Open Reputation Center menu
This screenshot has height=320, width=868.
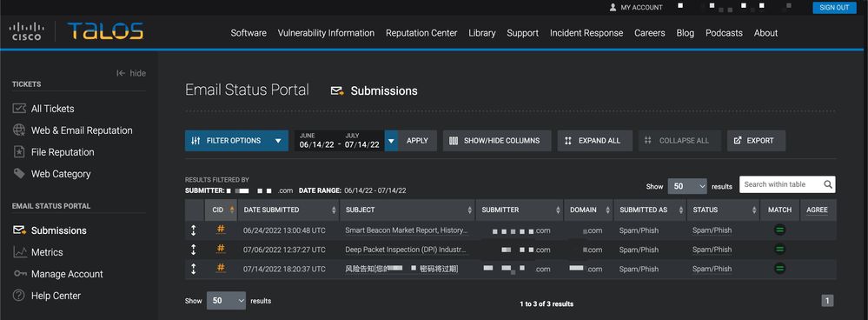coord(421,33)
